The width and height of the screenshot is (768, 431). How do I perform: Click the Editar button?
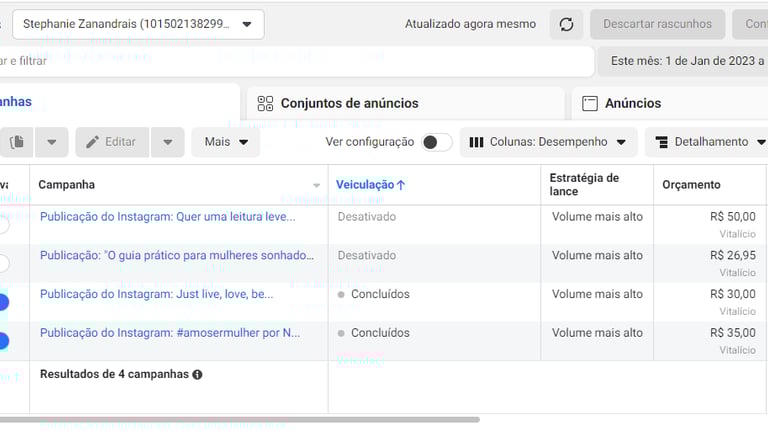[112, 142]
